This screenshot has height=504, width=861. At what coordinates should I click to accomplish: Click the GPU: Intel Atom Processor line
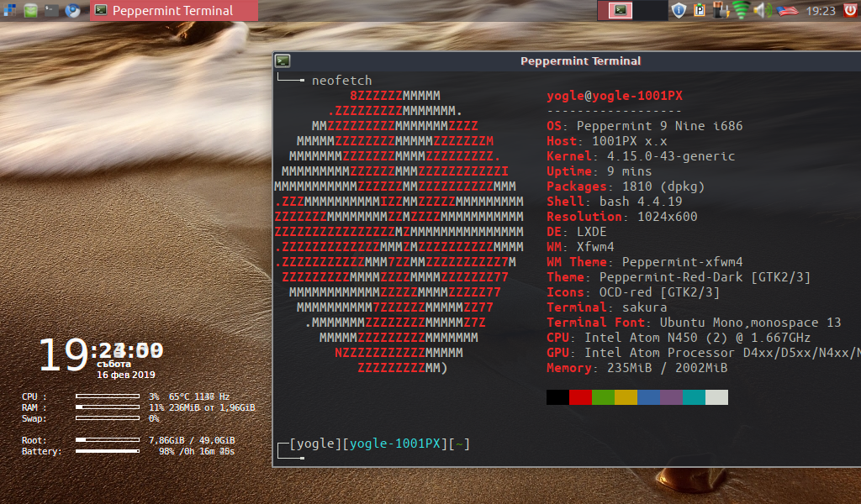[704, 353]
